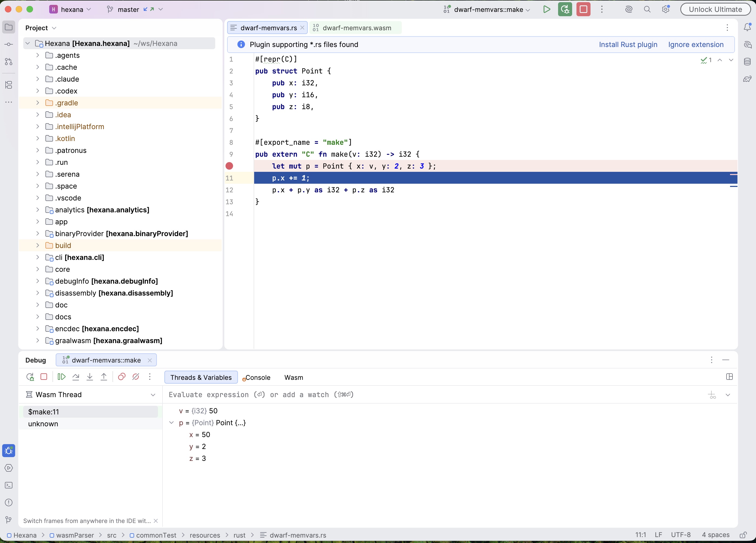756x543 pixels.
Task: Click the top toolbar red Stop button
Action: [583, 9]
